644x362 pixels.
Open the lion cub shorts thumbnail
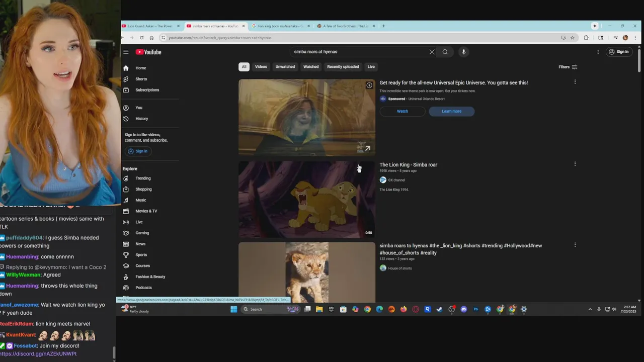point(307,273)
